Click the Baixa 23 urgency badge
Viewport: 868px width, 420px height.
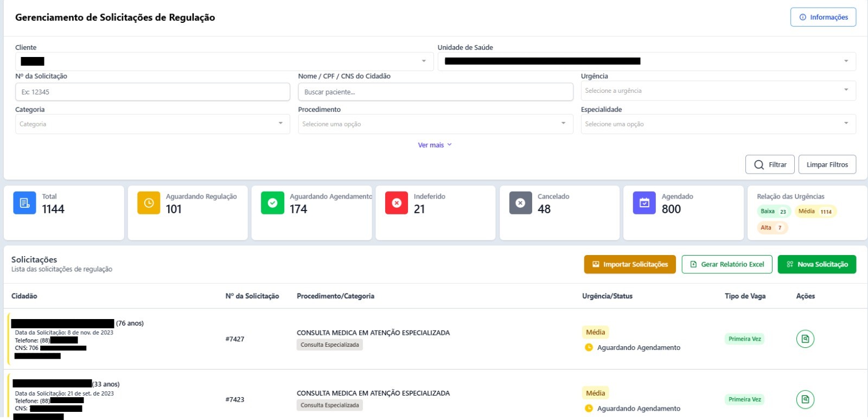[774, 212]
